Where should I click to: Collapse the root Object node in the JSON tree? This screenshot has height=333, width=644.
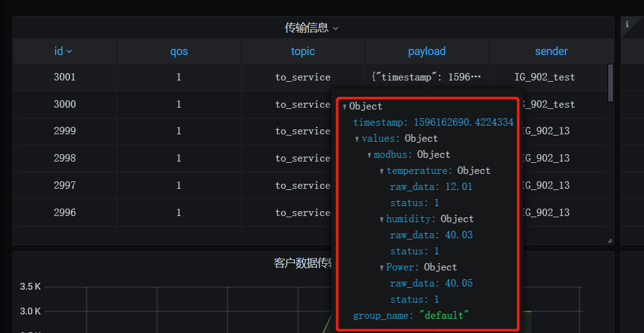point(344,107)
